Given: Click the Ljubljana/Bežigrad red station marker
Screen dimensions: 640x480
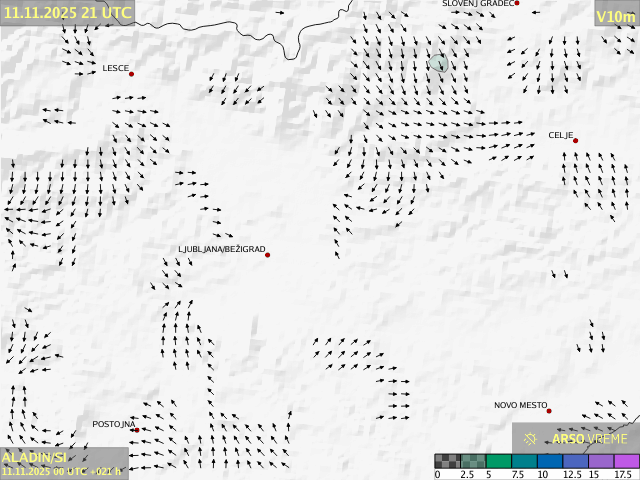Looking at the screenshot, I should tap(268, 255).
